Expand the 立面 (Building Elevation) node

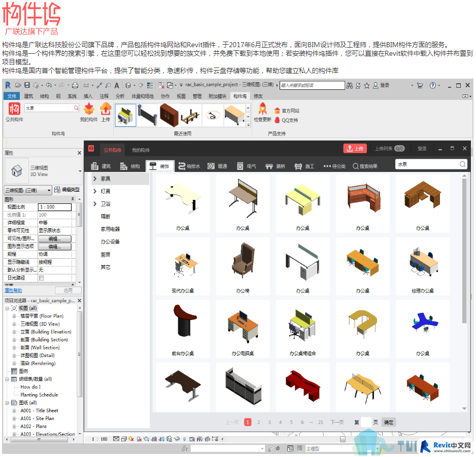[14, 332]
